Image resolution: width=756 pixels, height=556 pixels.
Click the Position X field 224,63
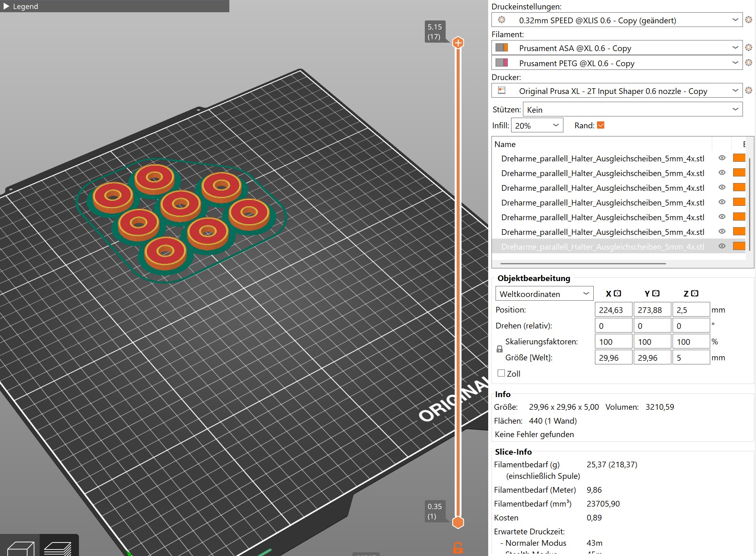[x=613, y=310]
